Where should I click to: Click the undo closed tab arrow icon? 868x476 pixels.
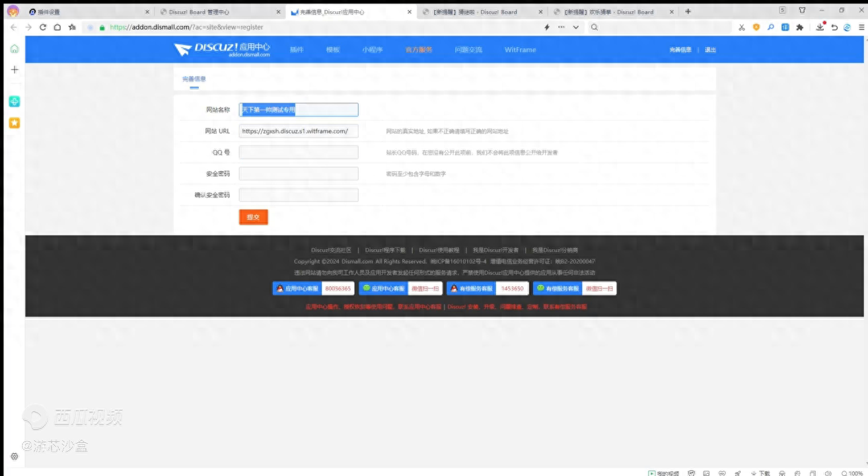[x=835, y=27]
